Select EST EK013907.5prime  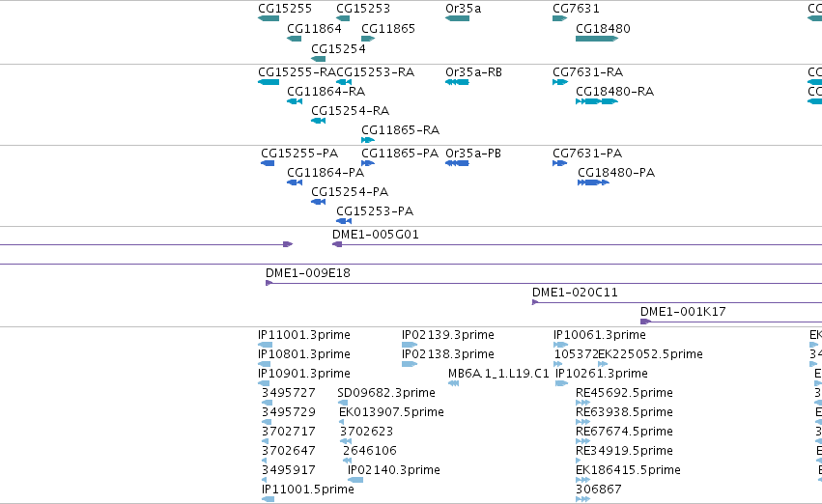coord(341,422)
